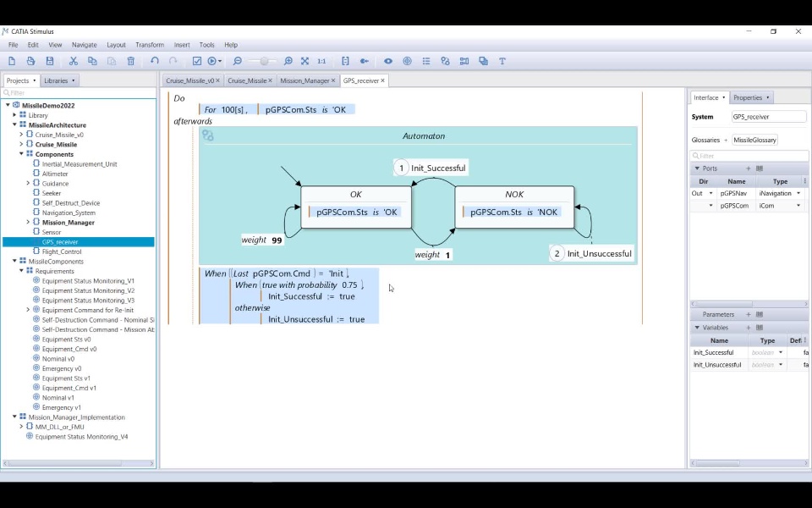This screenshot has height=508, width=812.
Task: Click the stacked windows icon in toolbar
Action: 483,61
